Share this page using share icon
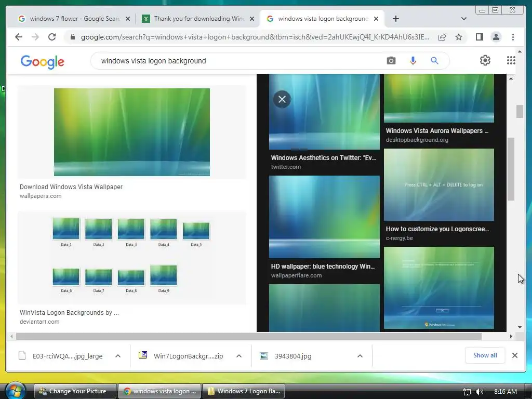532x399 pixels. click(442, 37)
